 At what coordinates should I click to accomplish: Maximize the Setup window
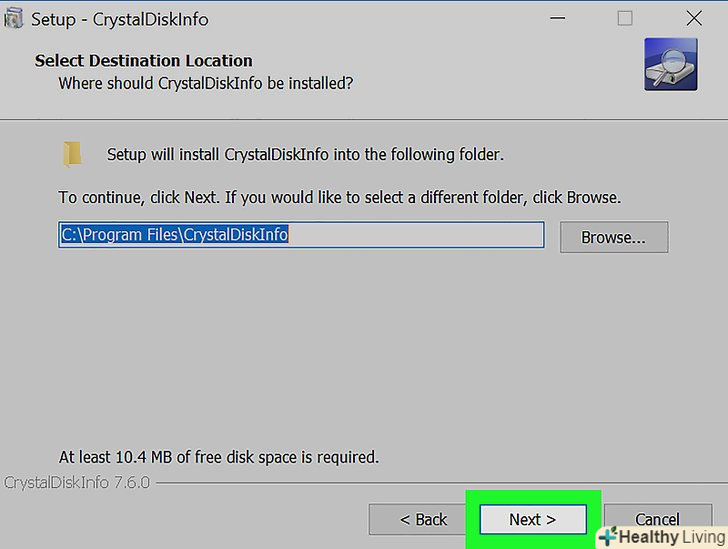click(x=625, y=18)
